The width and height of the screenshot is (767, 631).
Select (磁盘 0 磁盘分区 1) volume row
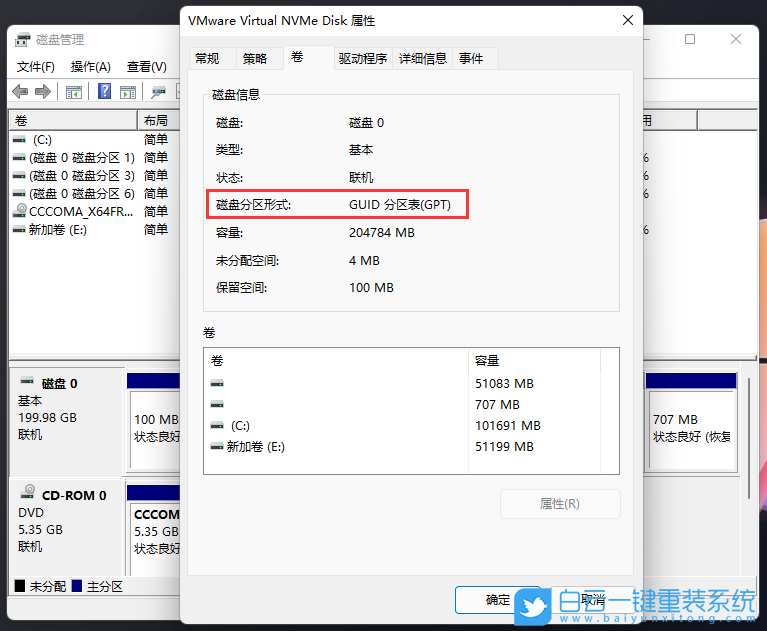[93, 158]
